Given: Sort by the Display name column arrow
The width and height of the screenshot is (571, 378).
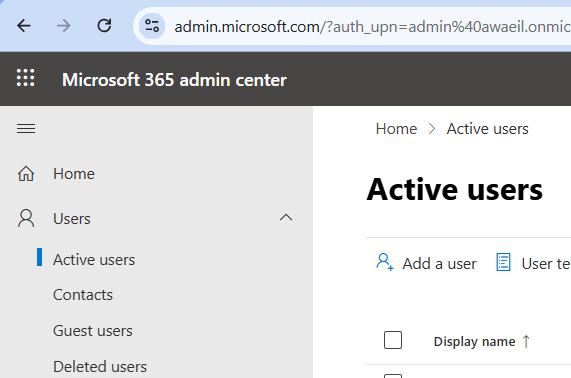Looking at the screenshot, I should (x=526, y=342).
